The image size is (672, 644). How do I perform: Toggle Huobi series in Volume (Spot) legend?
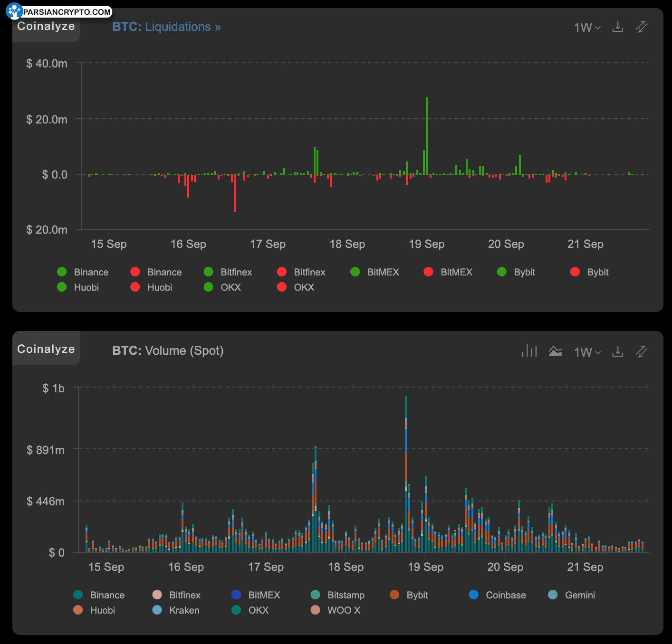(94, 610)
